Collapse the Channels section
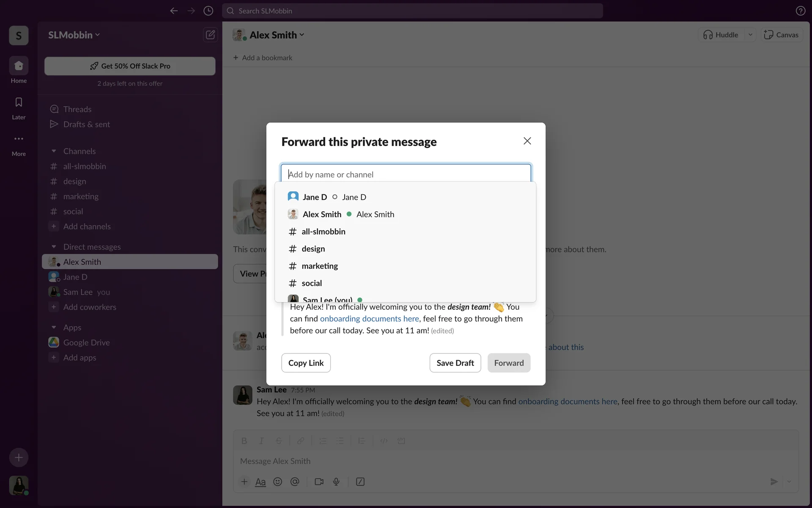 pyautogui.click(x=54, y=151)
